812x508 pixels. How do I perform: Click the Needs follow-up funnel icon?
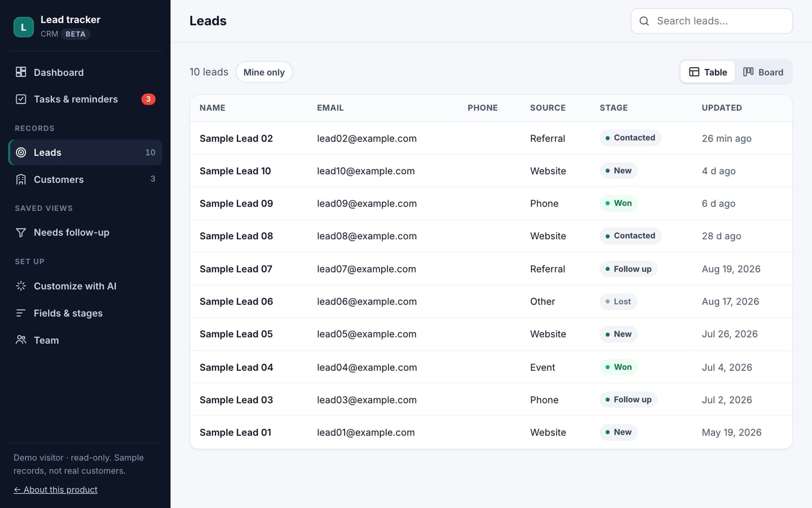coord(21,233)
